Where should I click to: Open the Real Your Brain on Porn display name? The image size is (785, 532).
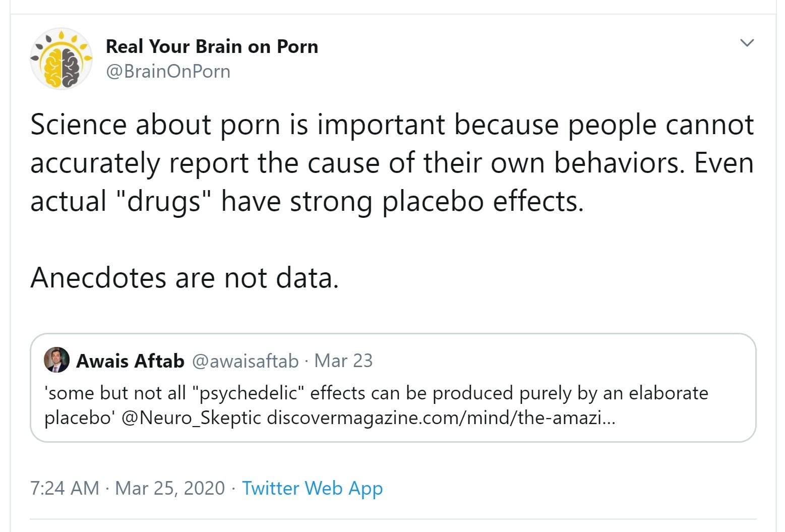pos(212,46)
